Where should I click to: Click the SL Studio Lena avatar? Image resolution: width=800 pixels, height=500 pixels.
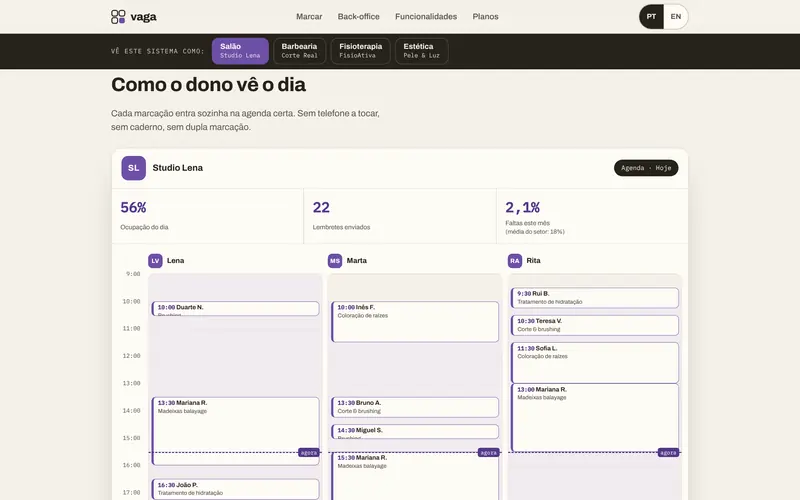point(134,168)
